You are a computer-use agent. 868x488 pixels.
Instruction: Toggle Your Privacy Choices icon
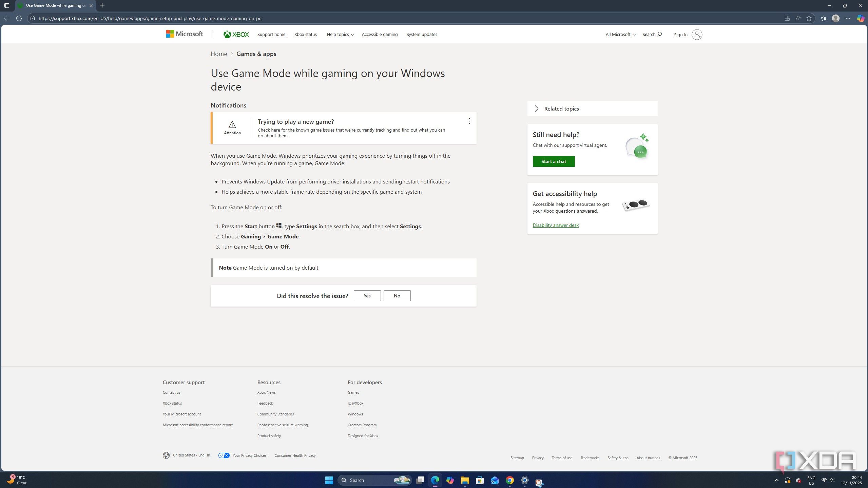[x=224, y=455]
